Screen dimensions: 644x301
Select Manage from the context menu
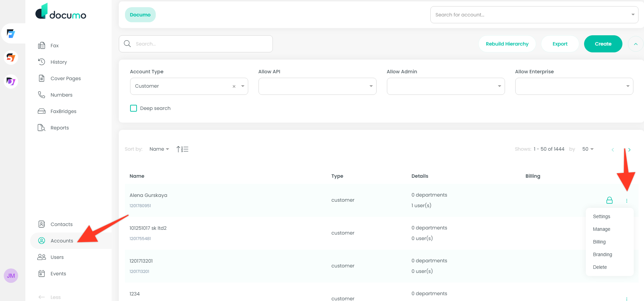pos(602,229)
